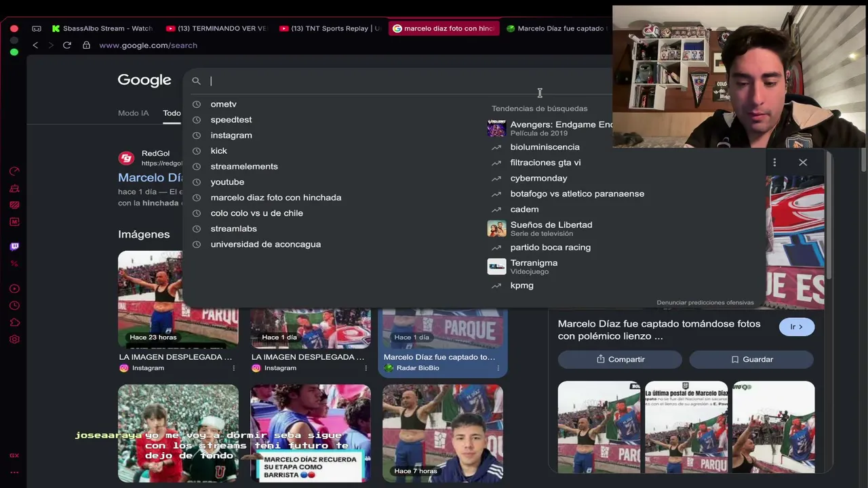
Task: Open the Modo IA search tab
Action: click(134, 113)
